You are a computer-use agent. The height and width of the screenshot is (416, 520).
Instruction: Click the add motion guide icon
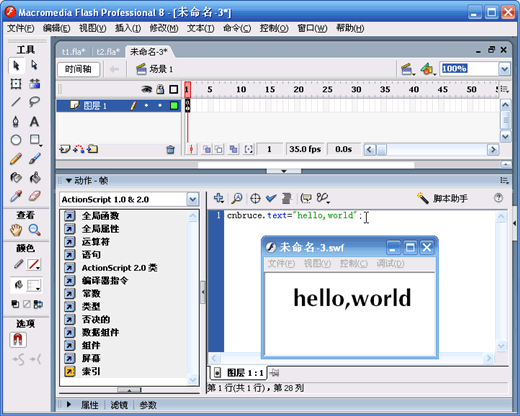pos(79,149)
